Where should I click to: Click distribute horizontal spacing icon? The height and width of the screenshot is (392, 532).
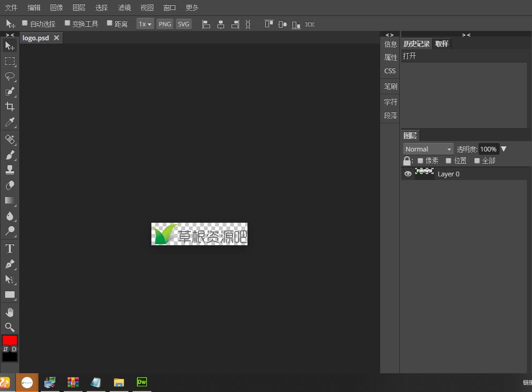tap(310, 24)
